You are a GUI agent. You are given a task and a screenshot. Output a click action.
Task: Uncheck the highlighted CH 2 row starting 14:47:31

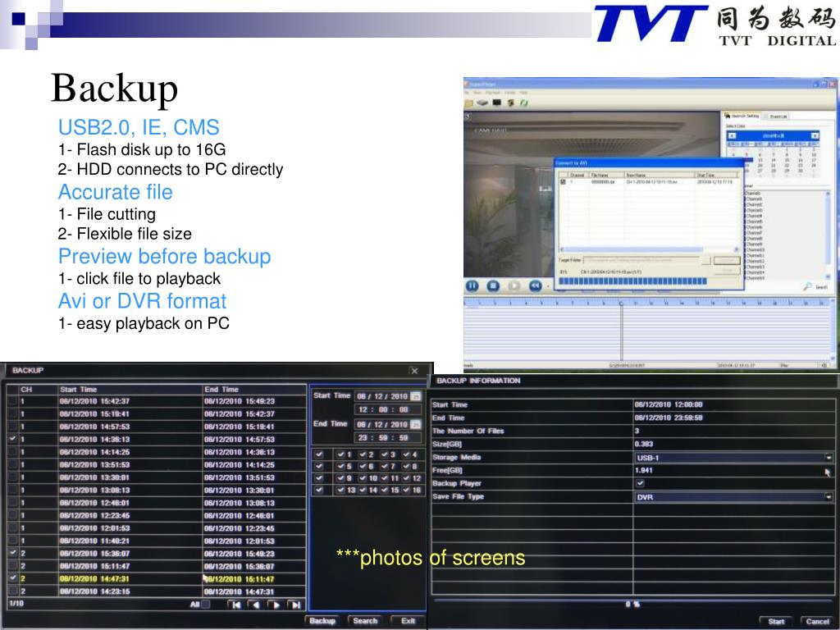12,578
